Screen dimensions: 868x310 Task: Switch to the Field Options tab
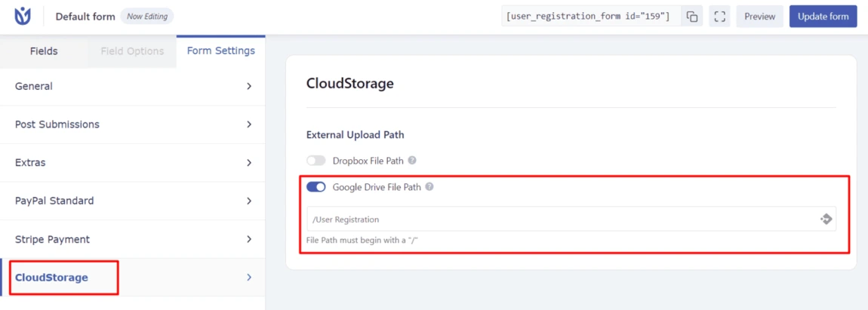point(132,51)
